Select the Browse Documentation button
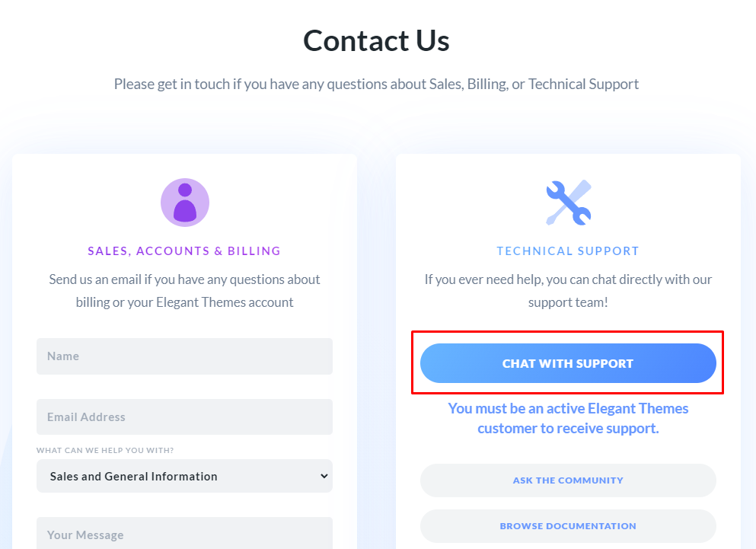This screenshot has height=549, width=756. pos(568,526)
